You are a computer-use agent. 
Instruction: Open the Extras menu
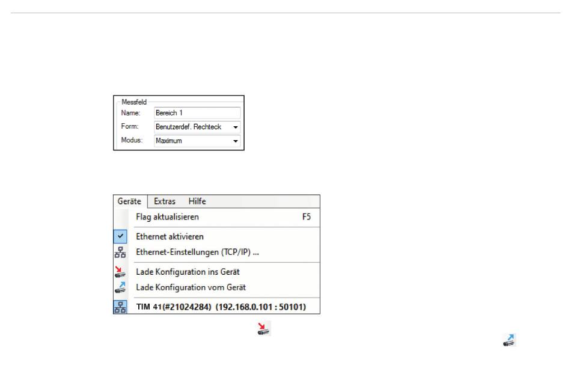pos(165,201)
